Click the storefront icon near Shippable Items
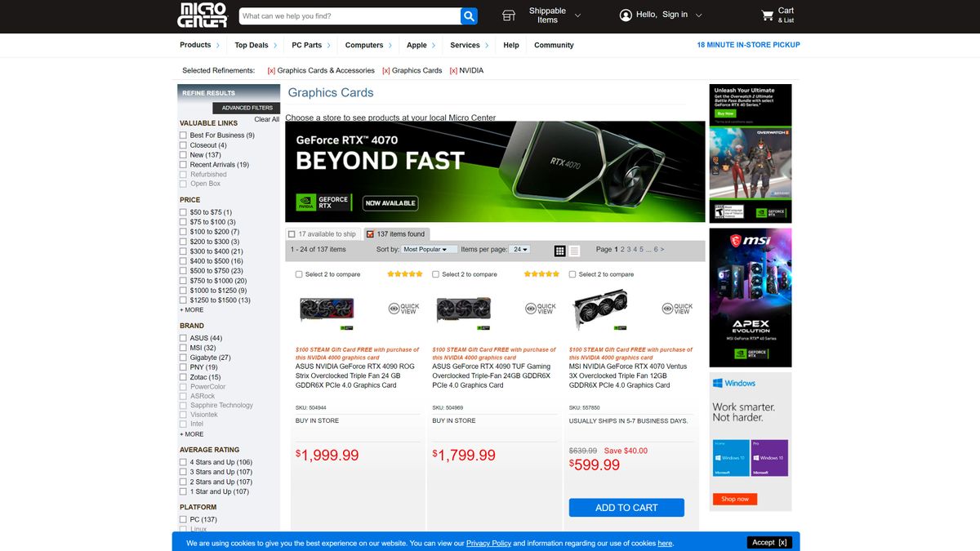This screenshot has width=980, height=551. point(508,15)
